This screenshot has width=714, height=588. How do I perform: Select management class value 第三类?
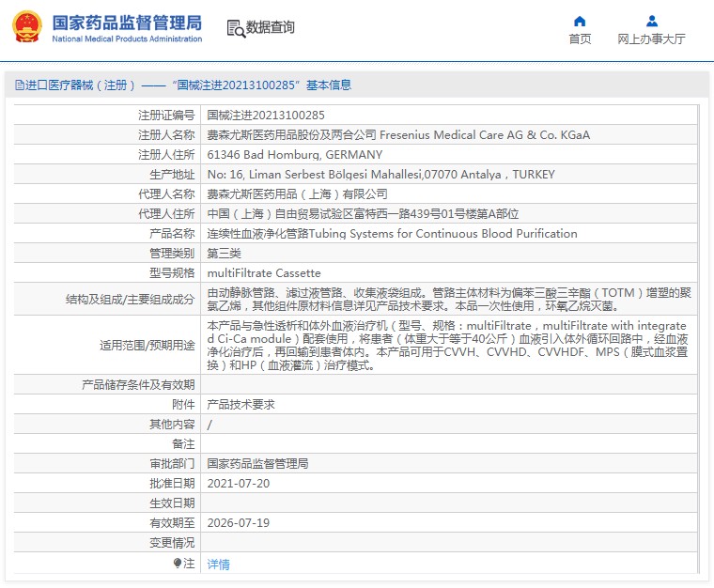tap(224, 254)
